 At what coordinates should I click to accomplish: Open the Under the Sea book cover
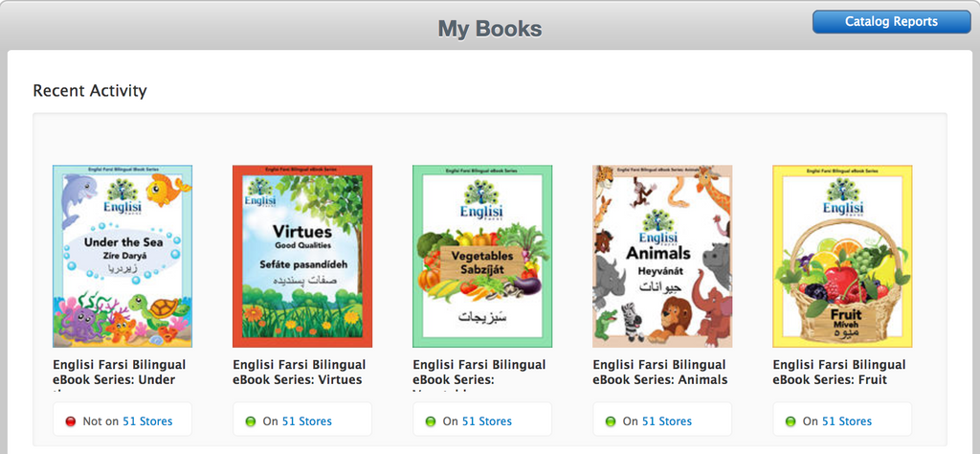tap(122, 256)
